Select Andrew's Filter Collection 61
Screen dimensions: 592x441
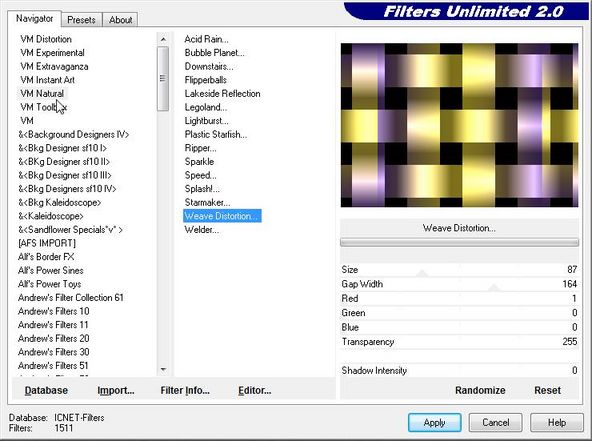click(x=71, y=298)
